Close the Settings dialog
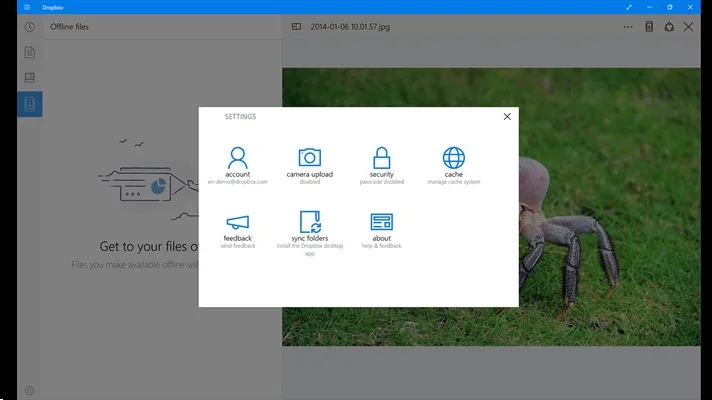This screenshot has height=400, width=712. point(507,117)
